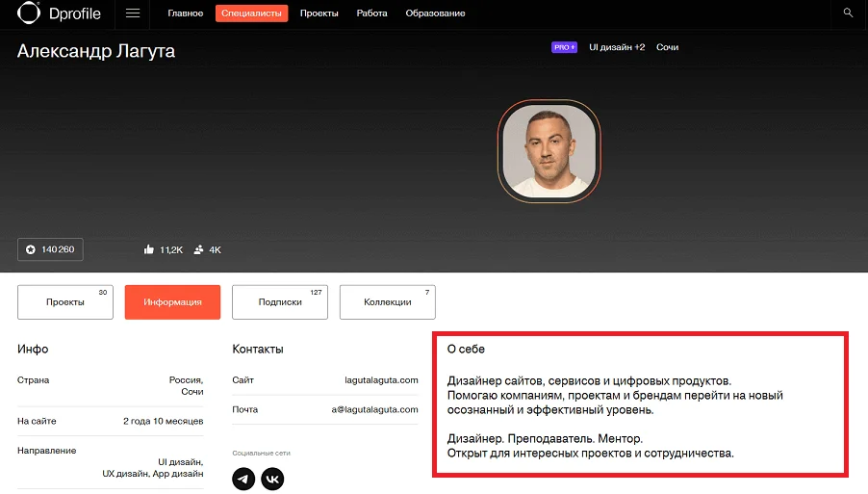The width and height of the screenshot is (868, 494).
Task: Open Проекты in the top navigation
Action: pyautogui.click(x=319, y=13)
